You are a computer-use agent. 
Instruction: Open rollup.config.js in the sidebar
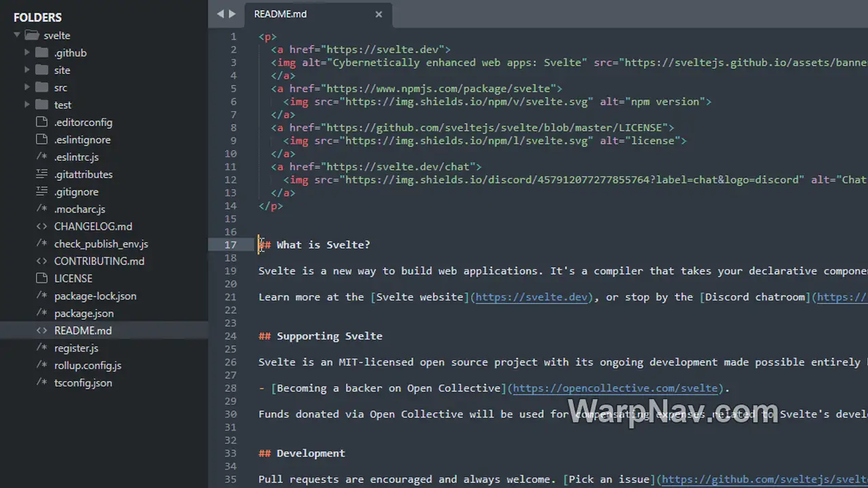tap(87, 365)
